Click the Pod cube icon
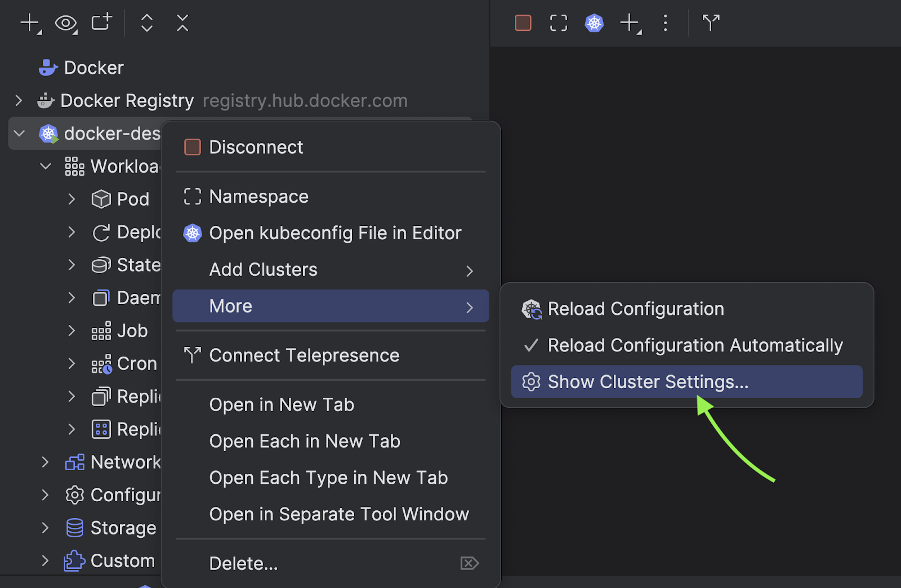The height and width of the screenshot is (588, 901). point(101,199)
